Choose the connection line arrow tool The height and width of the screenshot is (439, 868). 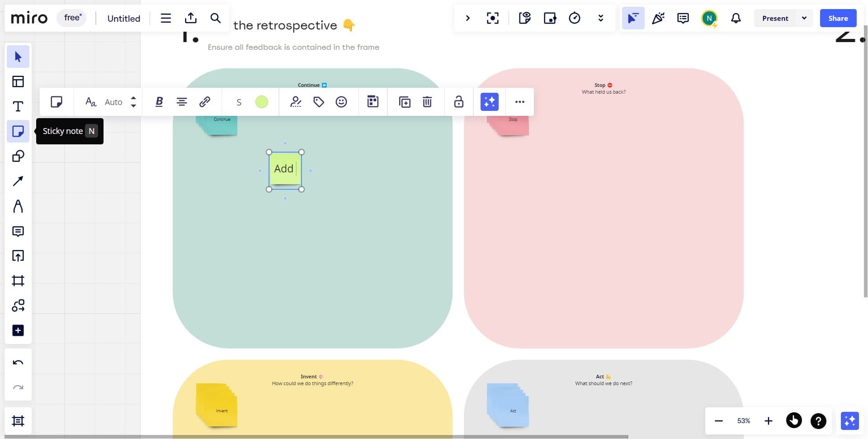pyautogui.click(x=18, y=181)
